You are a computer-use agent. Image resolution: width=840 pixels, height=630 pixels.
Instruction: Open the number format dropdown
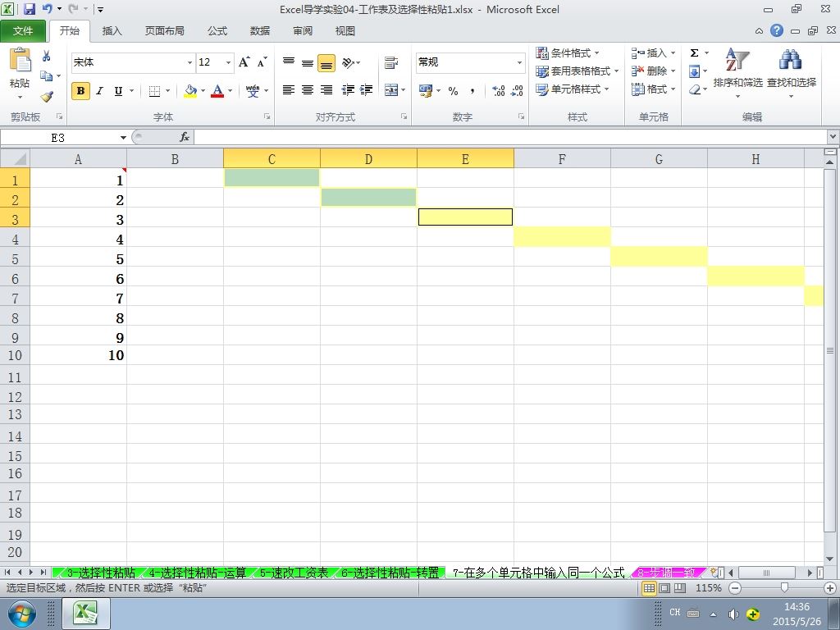click(519, 62)
